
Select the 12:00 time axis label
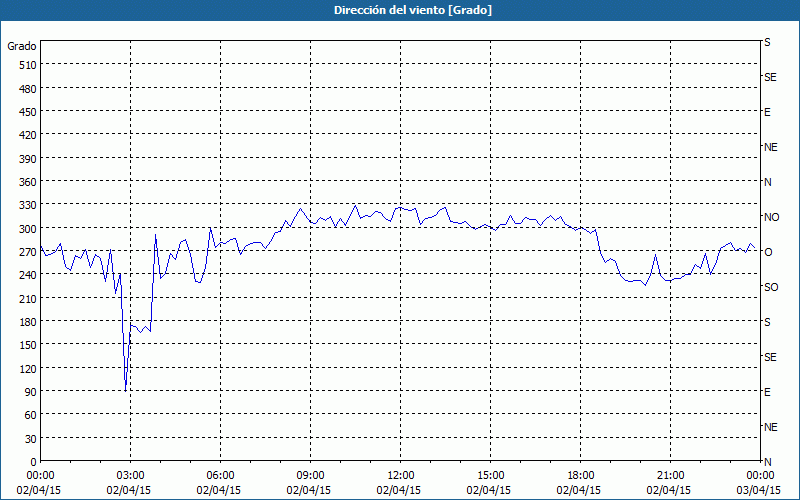point(401,476)
